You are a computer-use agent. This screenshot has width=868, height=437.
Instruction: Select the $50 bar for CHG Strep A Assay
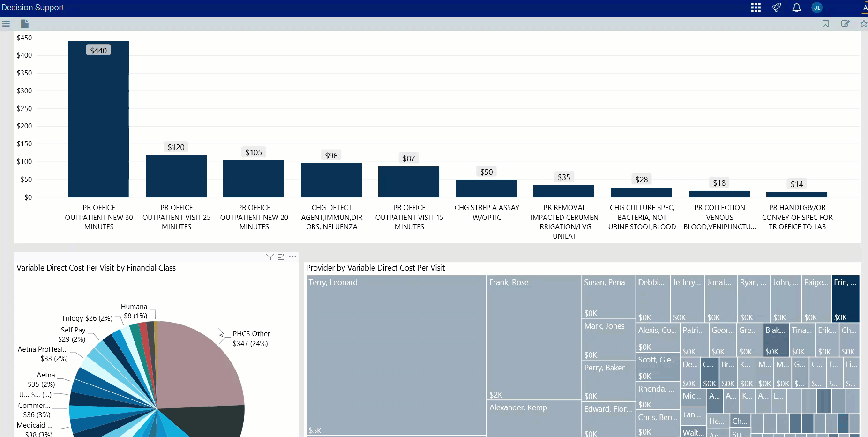pos(486,188)
